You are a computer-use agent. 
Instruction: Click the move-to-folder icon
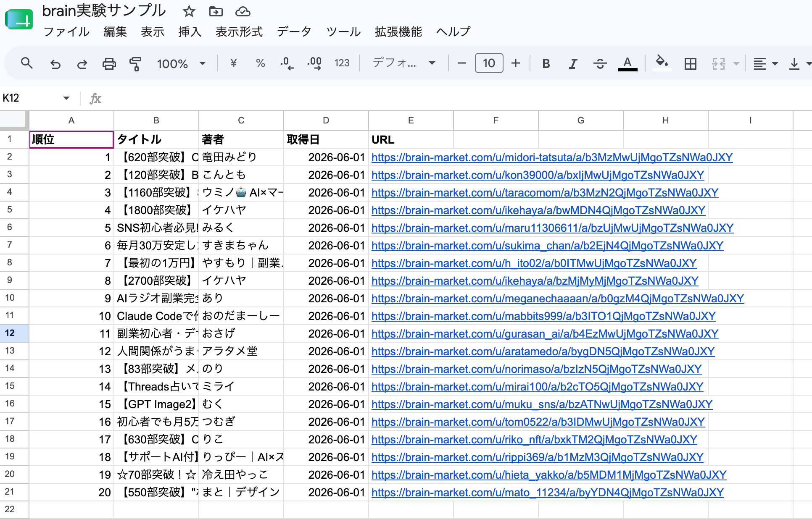(216, 11)
